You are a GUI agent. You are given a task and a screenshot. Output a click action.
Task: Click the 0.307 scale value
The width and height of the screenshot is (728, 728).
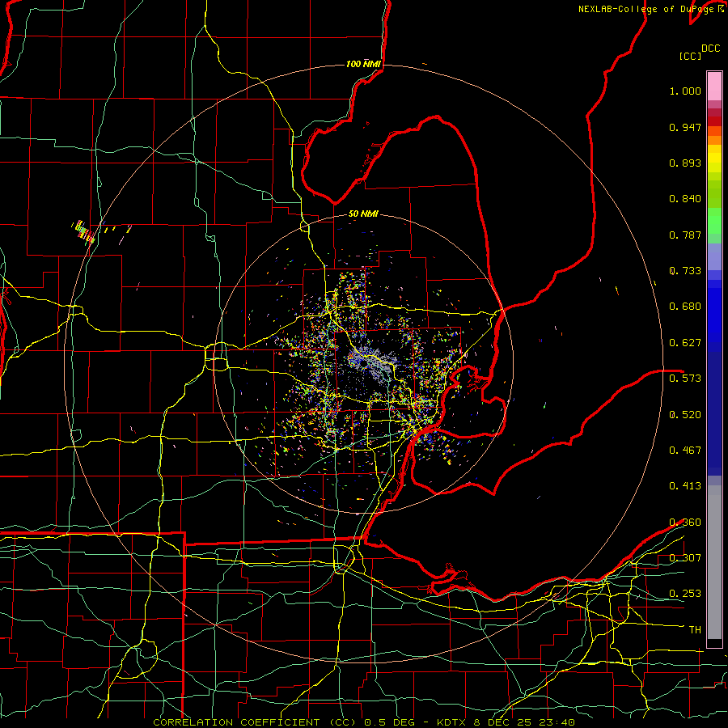[x=685, y=558]
